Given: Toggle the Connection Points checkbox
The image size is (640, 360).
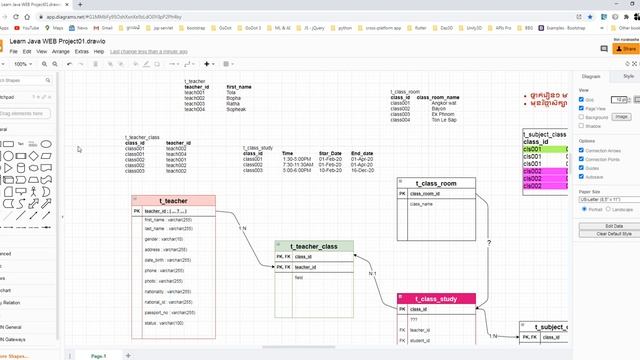Looking at the screenshot, I should (x=581, y=159).
